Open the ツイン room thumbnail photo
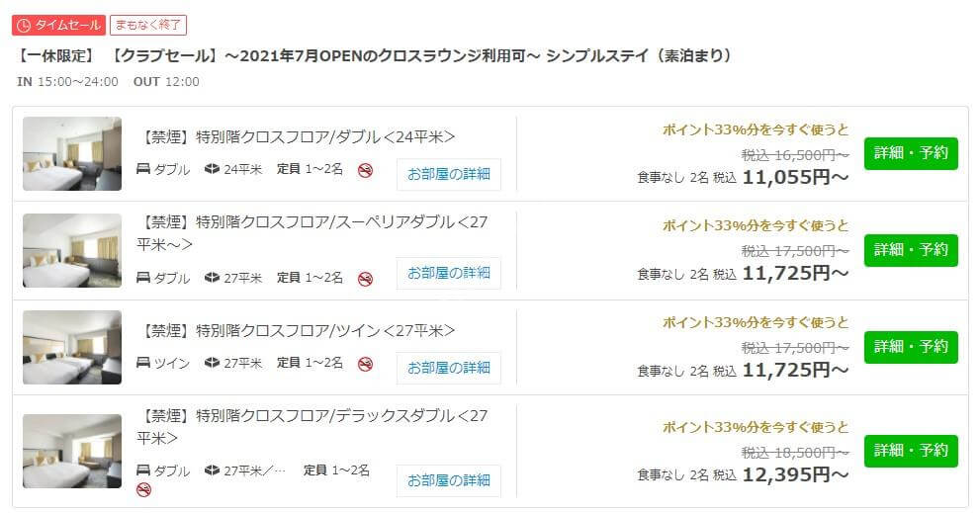The image size is (980, 513). coord(72,347)
